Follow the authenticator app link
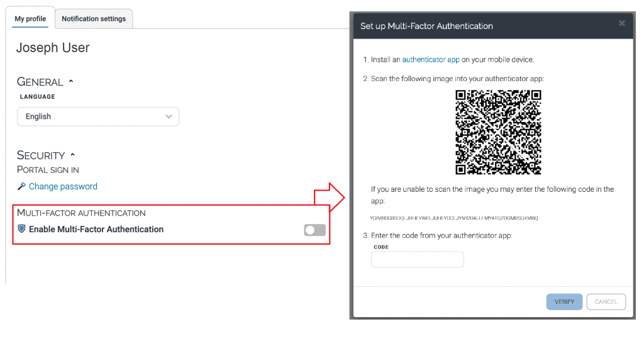 (x=431, y=60)
